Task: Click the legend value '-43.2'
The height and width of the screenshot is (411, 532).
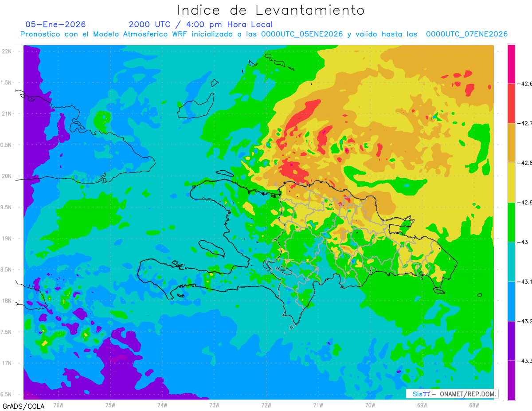Action: click(524, 321)
